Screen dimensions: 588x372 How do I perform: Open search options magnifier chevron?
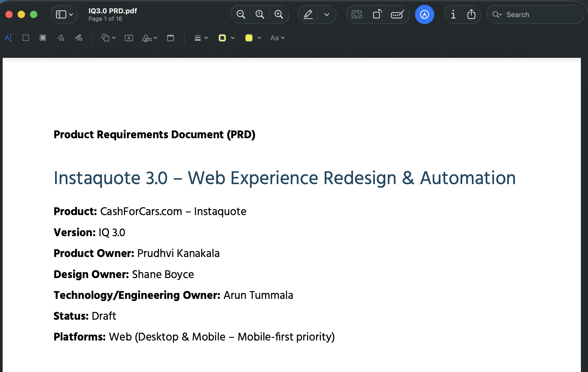click(497, 15)
